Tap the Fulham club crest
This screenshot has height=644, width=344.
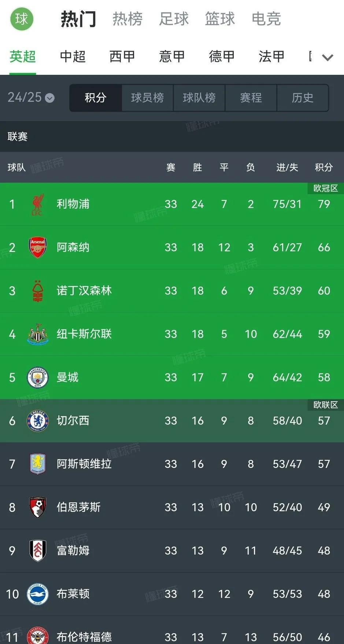click(38, 550)
